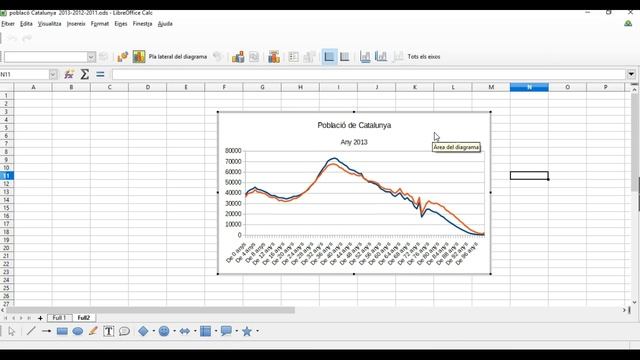This screenshot has width=640, height=360.
Task: Open the Edita menu
Action: 26,24
